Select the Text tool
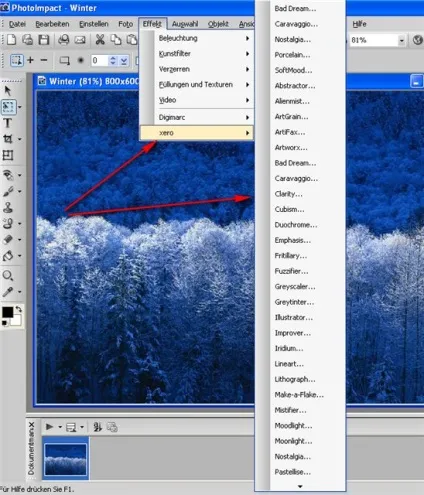 click(8, 123)
